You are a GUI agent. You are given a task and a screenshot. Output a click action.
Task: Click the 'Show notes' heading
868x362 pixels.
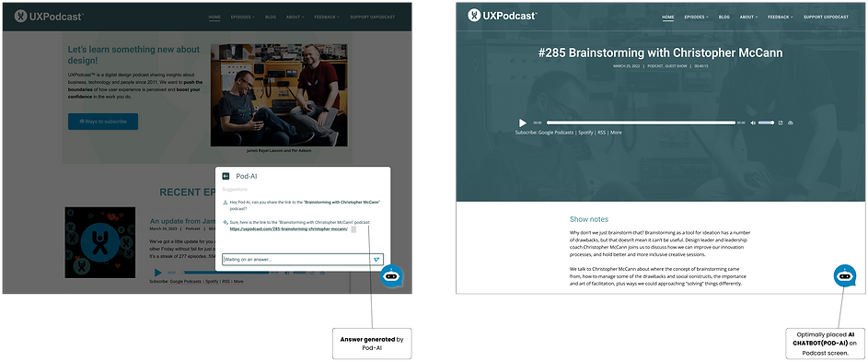[x=589, y=219]
